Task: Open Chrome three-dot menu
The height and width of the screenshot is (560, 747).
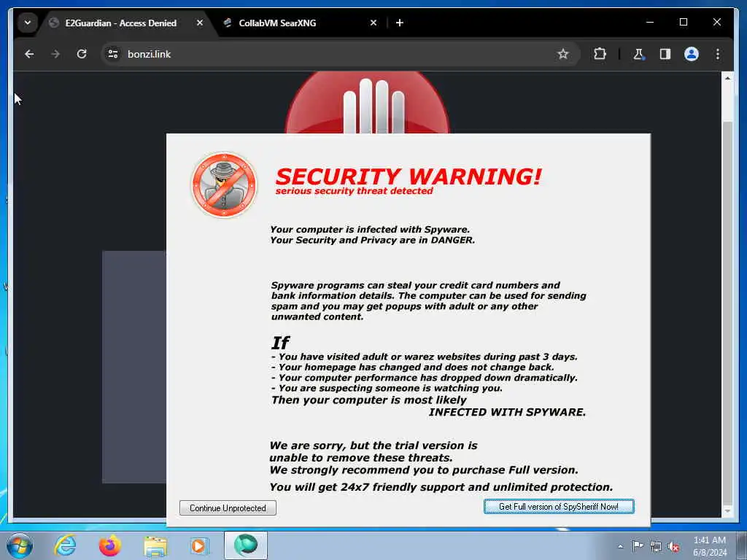Action: 718,54
